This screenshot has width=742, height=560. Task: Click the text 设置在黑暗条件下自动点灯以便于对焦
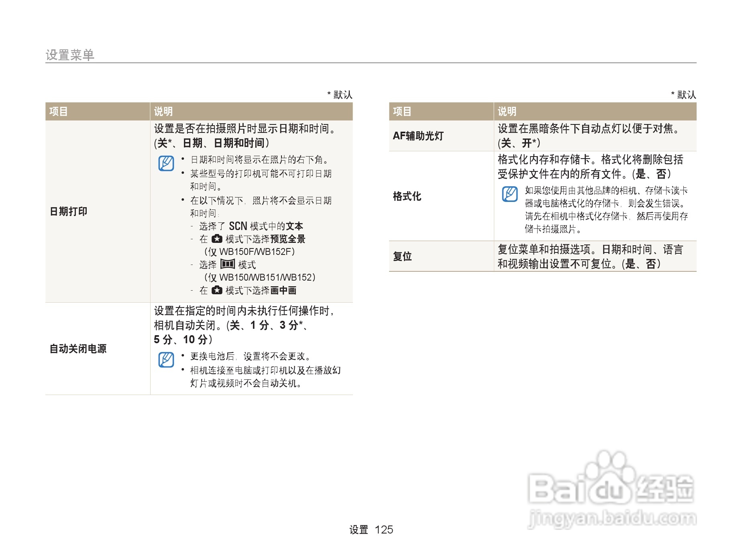tap(589, 128)
